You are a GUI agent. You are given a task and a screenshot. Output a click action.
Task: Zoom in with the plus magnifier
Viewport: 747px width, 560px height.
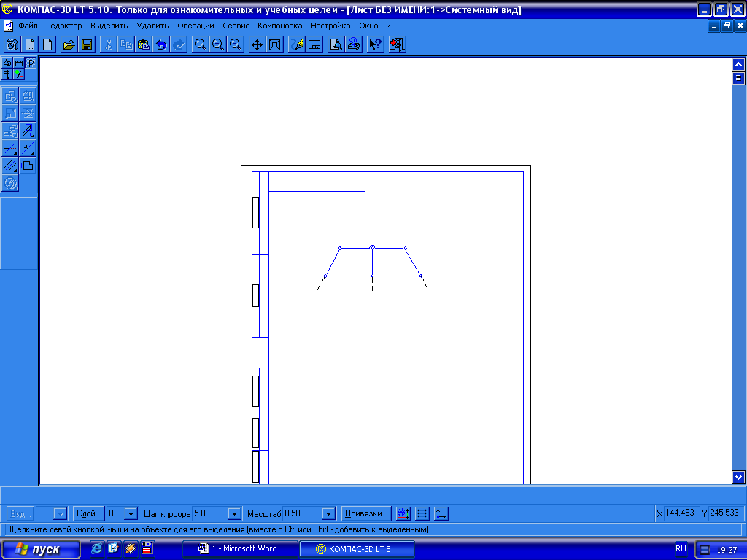(x=218, y=44)
